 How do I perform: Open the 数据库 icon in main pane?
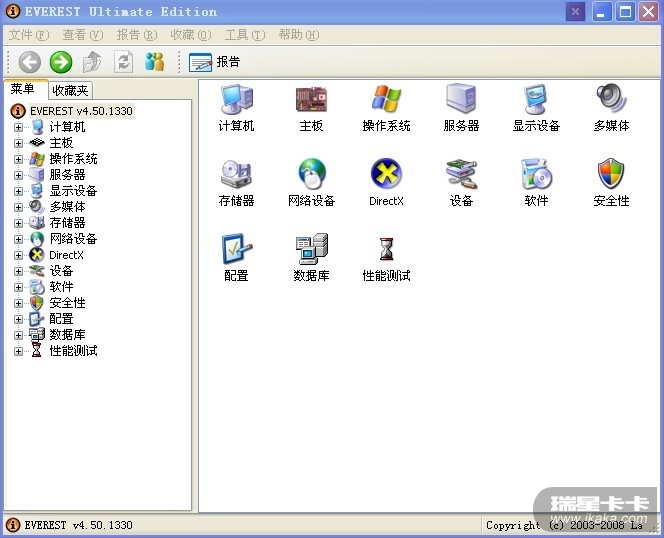(311, 249)
